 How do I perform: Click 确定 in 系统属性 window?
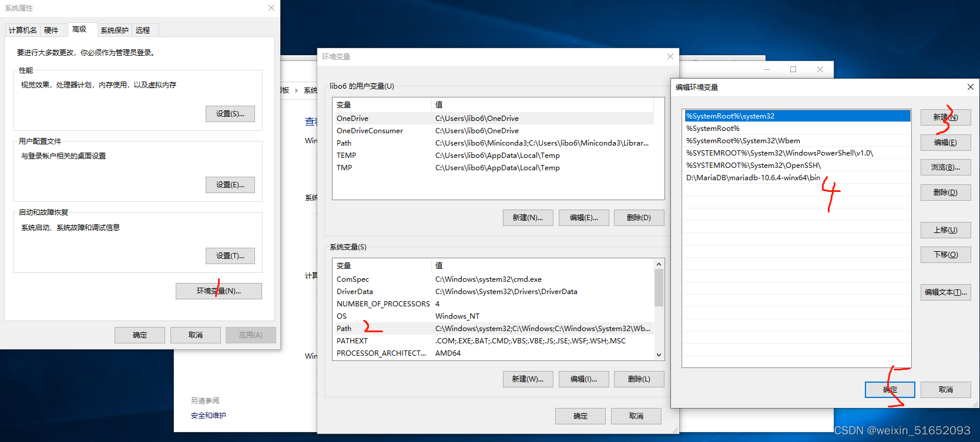coord(140,335)
